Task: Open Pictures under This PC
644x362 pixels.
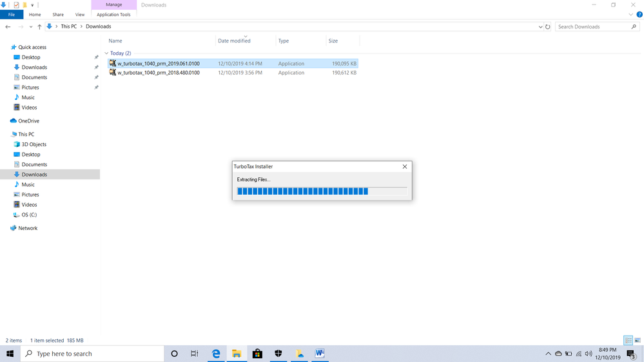Action: 30,195
